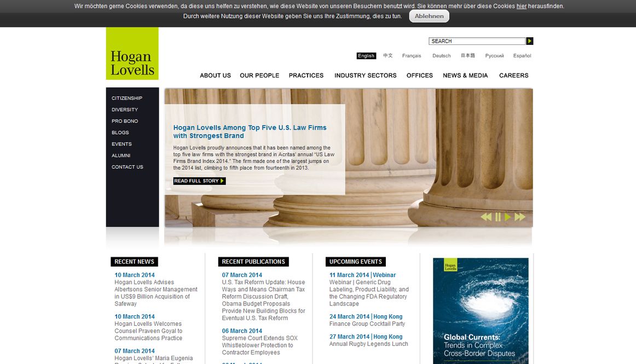Image resolution: width=636 pixels, height=364 pixels.
Task: Open the NEWS & MEDIA menu
Action: click(x=465, y=76)
